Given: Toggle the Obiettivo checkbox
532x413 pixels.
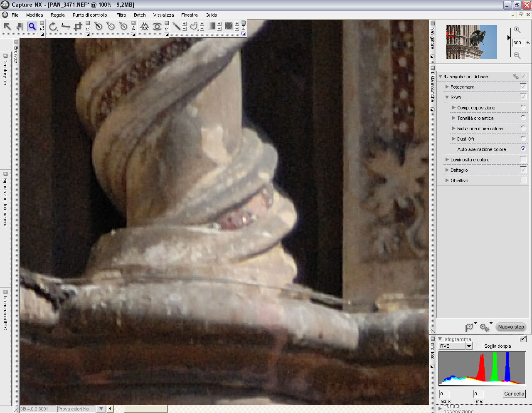Looking at the screenshot, I should coord(523,180).
